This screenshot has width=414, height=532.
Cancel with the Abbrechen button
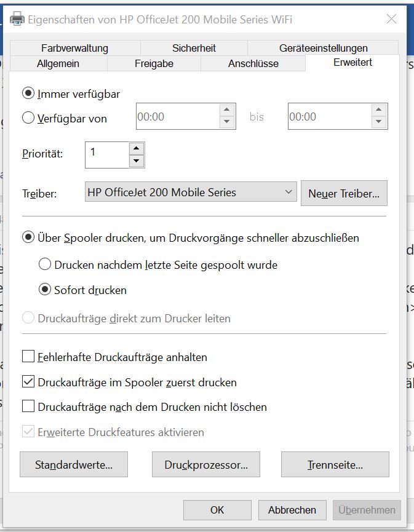click(292, 510)
